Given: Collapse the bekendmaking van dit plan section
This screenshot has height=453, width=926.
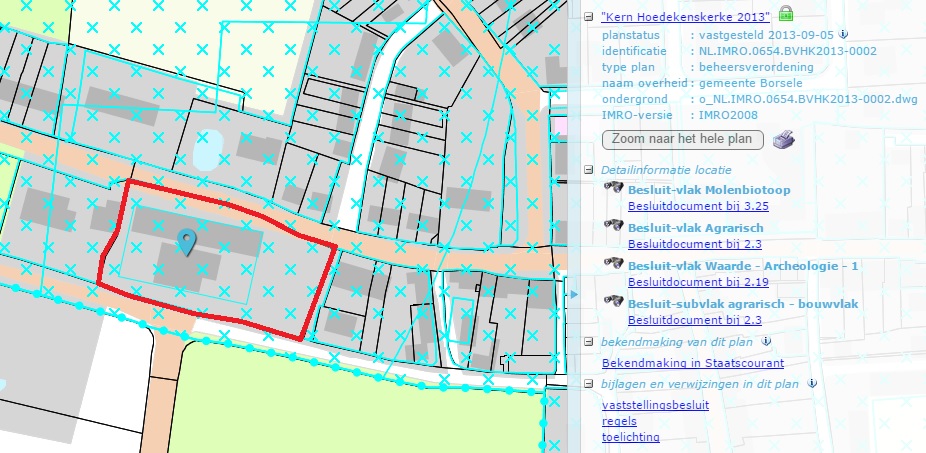Looking at the screenshot, I should click(x=590, y=343).
